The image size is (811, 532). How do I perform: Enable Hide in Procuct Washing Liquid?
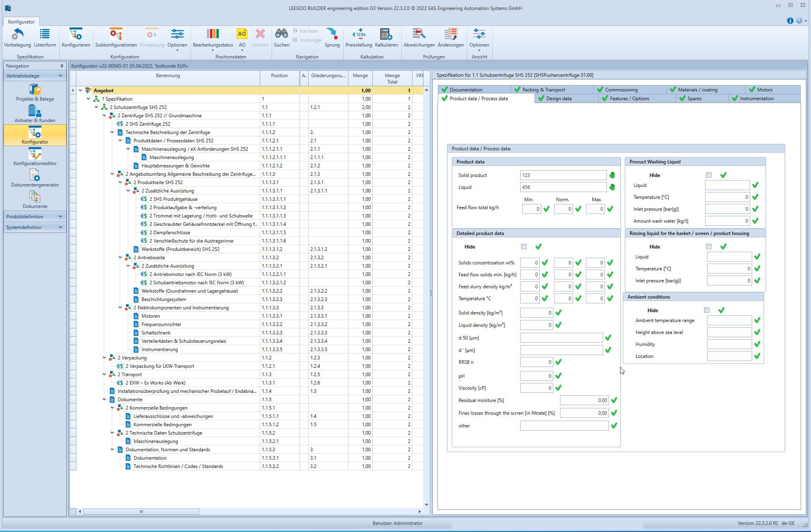708,175
